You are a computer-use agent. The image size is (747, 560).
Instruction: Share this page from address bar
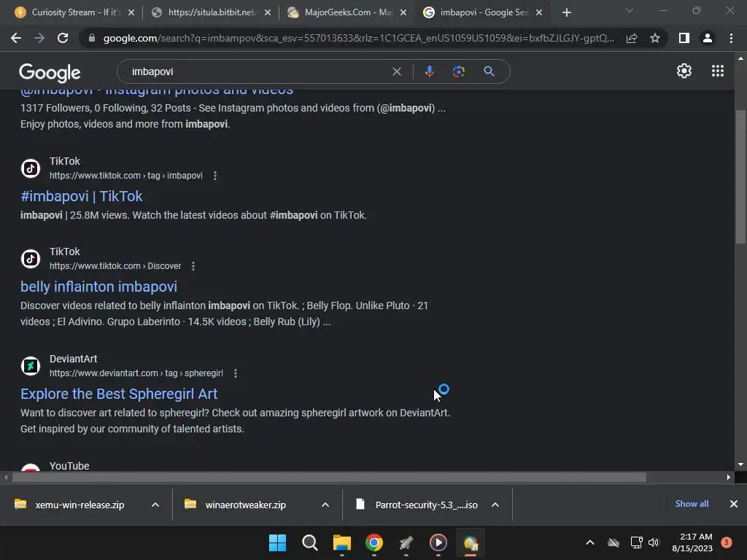[x=632, y=38]
